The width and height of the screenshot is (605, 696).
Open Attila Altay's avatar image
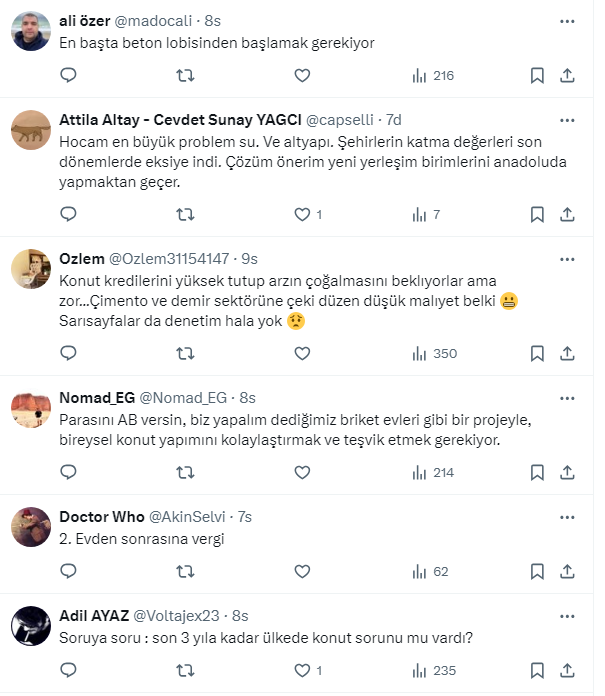click(x=31, y=131)
